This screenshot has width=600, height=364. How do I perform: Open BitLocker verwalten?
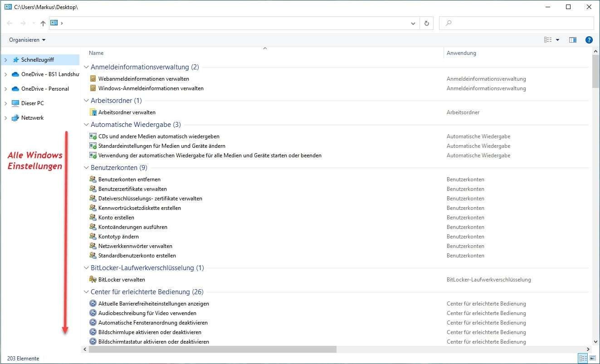pos(122,279)
